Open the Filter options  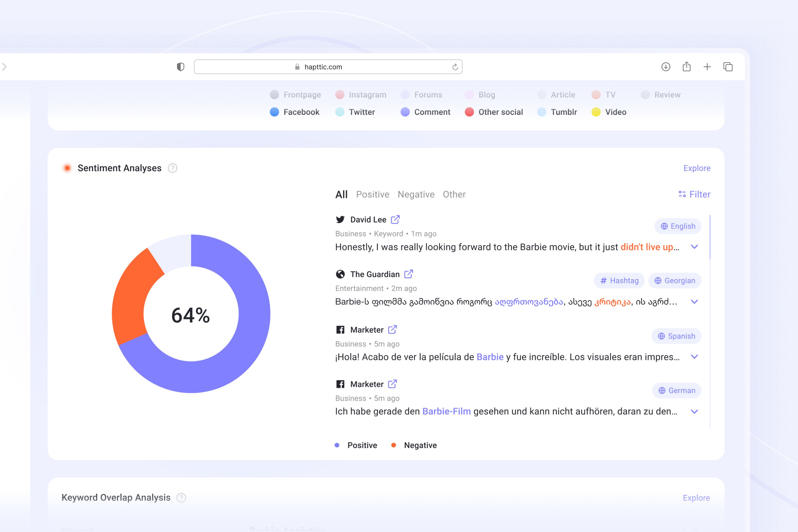pyautogui.click(x=694, y=194)
